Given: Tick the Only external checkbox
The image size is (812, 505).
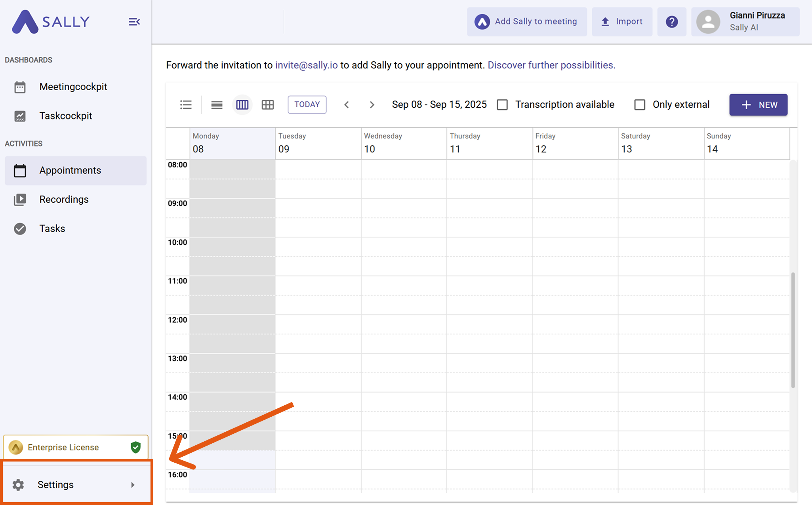Looking at the screenshot, I should (640, 105).
